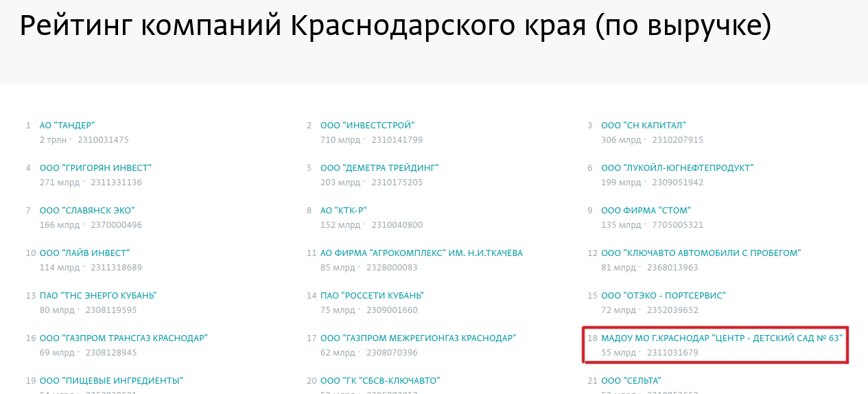Open the ООО "СН КАПИТАЛ" link
868x394 pixels.
(643, 126)
